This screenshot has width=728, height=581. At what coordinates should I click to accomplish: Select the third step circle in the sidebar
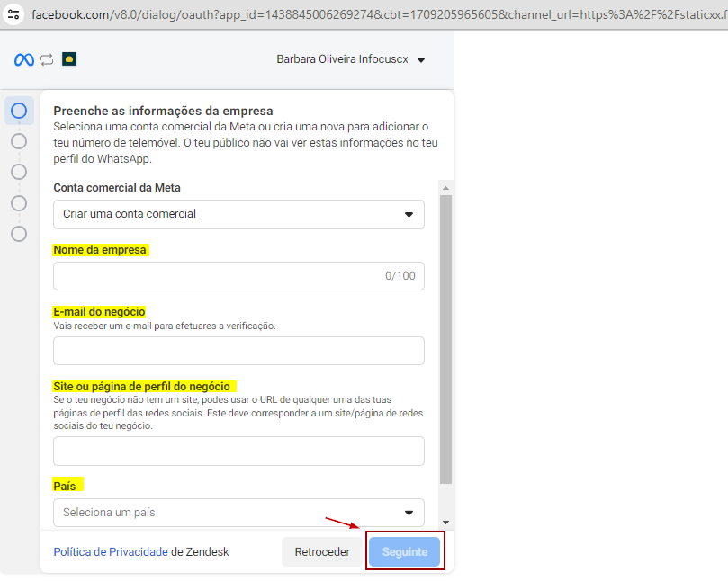pos(19,172)
